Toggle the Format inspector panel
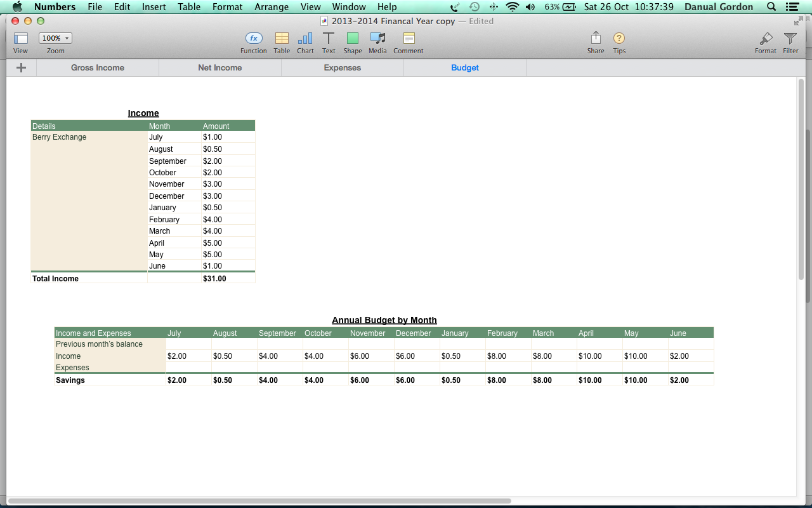 point(766,39)
